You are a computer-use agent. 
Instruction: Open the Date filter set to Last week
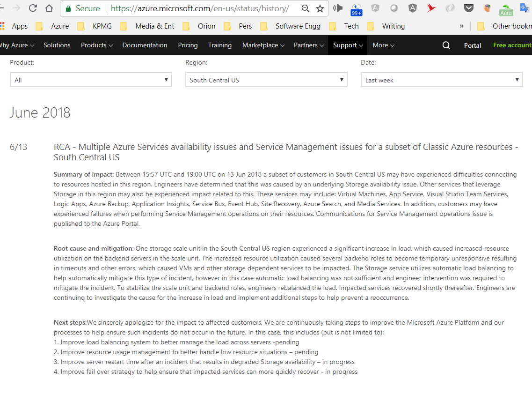(x=442, y=80)
